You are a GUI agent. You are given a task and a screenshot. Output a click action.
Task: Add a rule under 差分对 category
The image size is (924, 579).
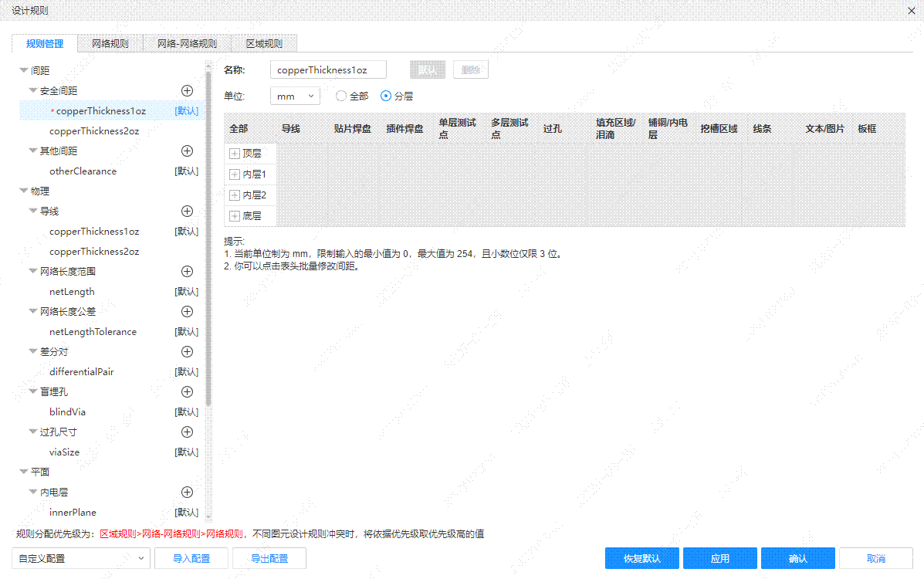pyautogui.click(x=187, y=351)
